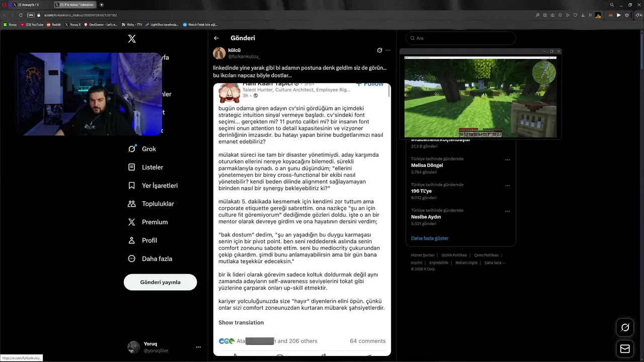Open the ad blocker shield icon
Viewport: 644px width, 362px height.
coord(560,15)
